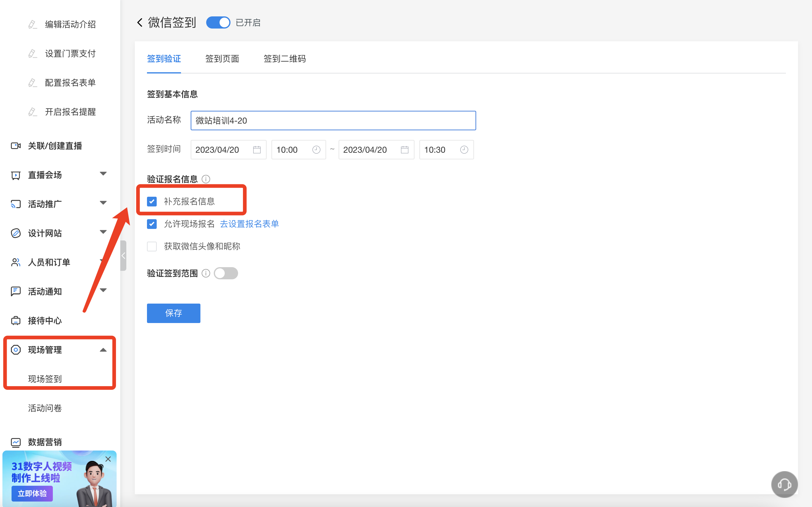This screenshot has width=812, height=507.
Task: Click the info icon next to 验证报名信息
Action: (206, 179)
